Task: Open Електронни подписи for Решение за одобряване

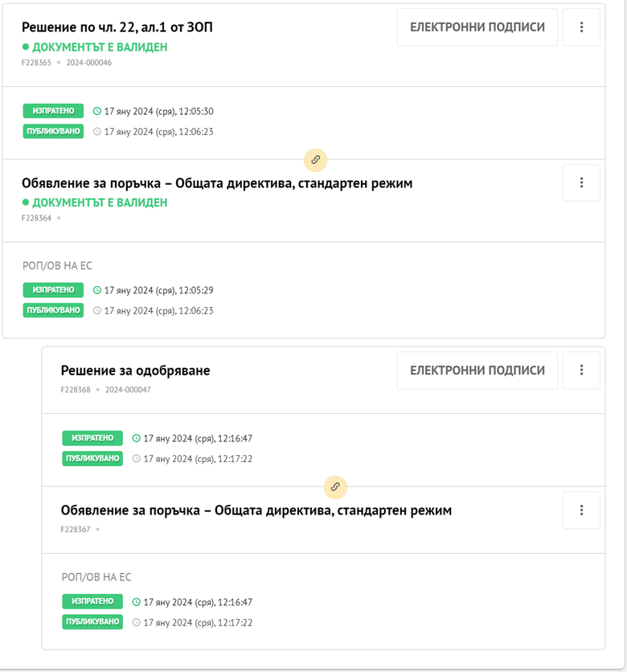Action: click(x=477, y=371)
